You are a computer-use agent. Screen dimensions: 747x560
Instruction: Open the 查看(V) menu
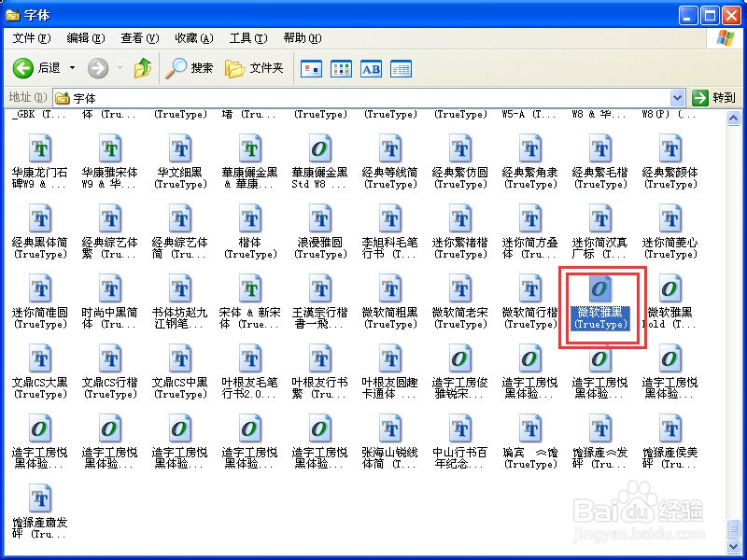pos(139,38)
